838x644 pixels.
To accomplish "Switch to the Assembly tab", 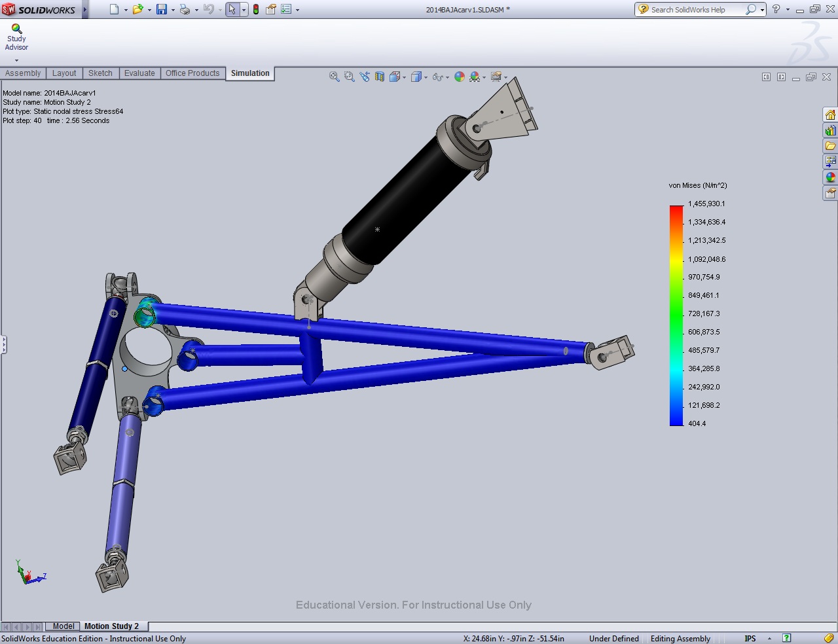I will point(23,73).
